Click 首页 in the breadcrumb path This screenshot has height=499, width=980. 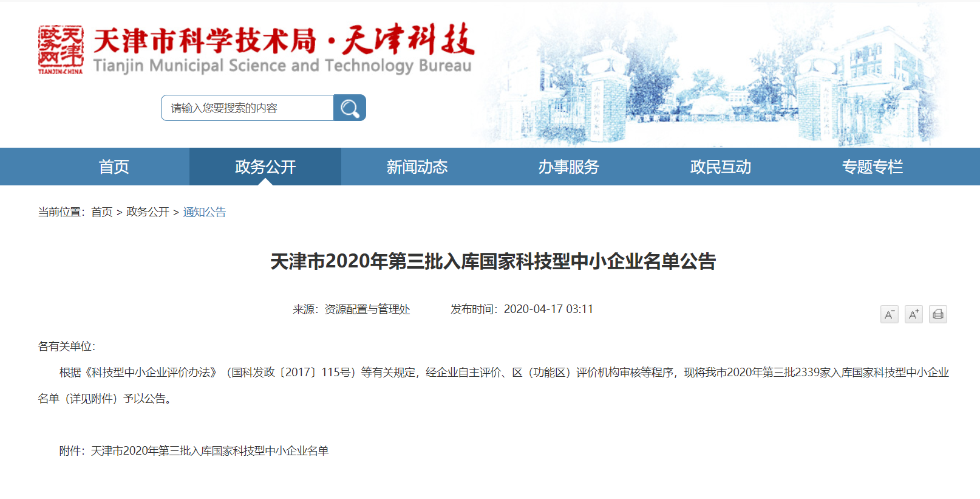click(102, 212)
